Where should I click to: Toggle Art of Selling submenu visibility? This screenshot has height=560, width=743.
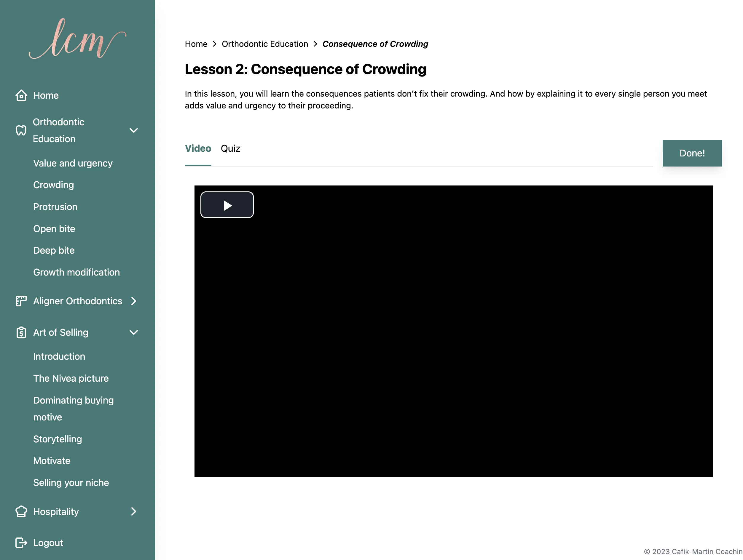134,333
